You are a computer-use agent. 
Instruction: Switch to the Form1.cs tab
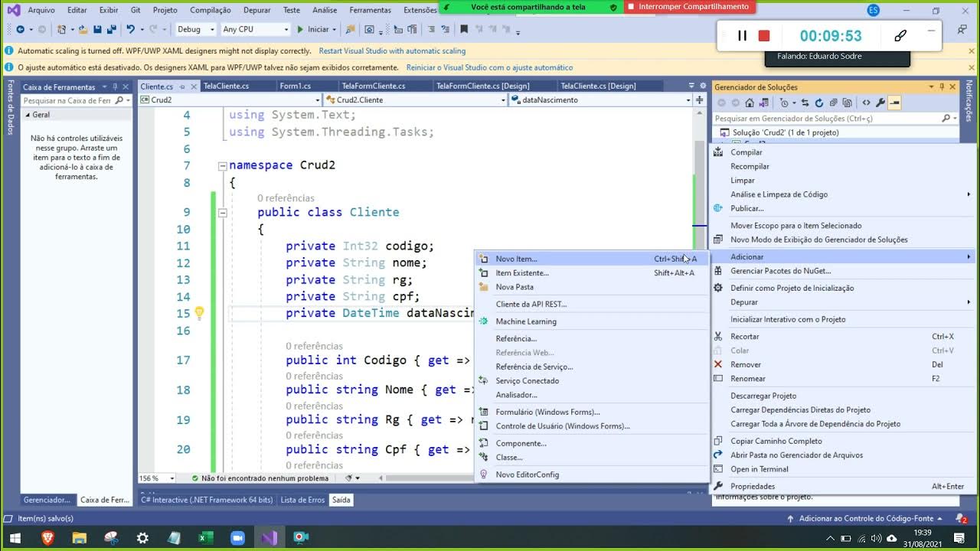pyautogui.click(x=295, y=86)
